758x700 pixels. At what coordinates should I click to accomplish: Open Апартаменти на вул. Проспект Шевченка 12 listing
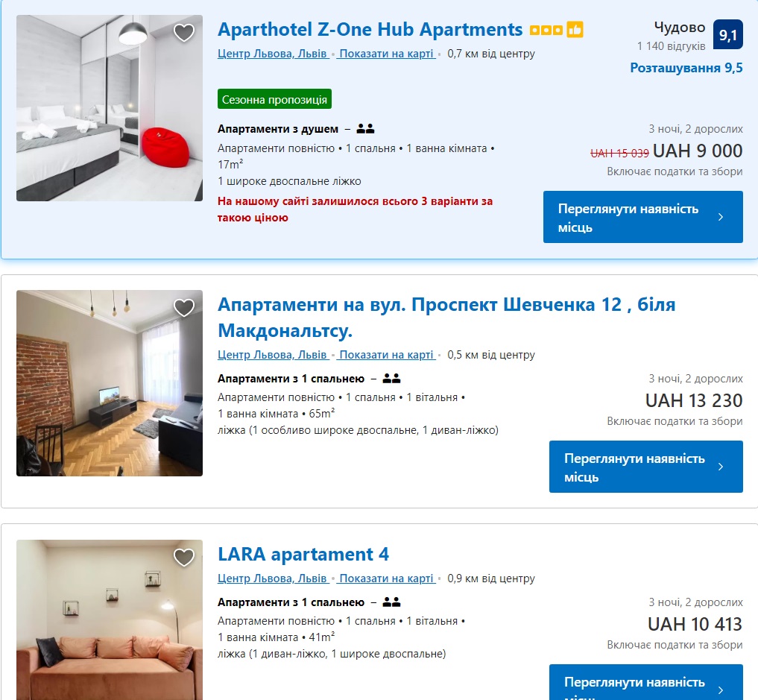(446, 318)
